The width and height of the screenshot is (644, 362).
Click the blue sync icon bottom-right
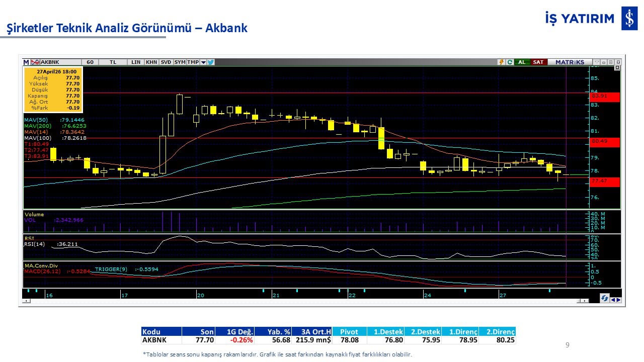pos(604,299)
